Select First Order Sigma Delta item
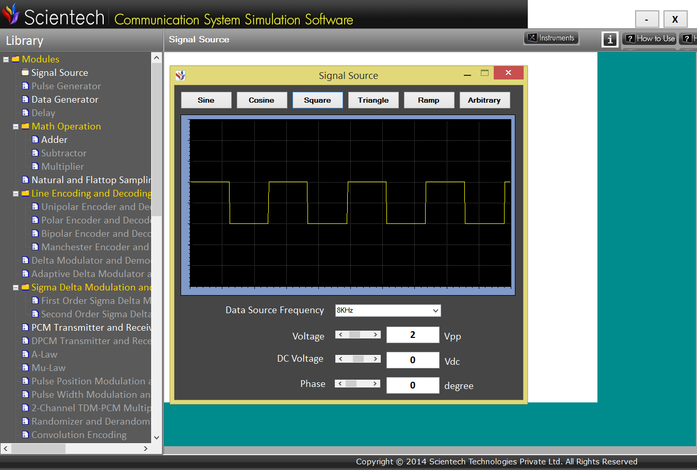The width and height of the screenshot is (697, 470). [96, 301]
